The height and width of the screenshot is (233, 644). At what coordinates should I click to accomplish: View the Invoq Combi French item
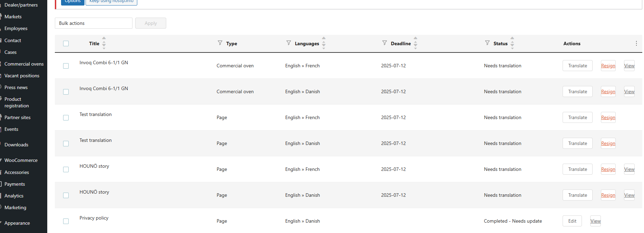(x=629, y=66)
